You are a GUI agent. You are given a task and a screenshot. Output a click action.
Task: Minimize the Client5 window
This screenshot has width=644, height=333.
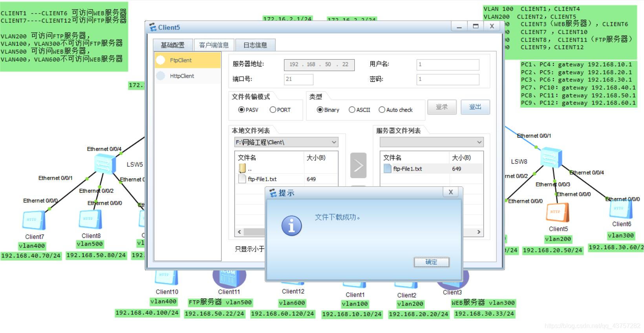pyautogui.click(x=459, y=26)
